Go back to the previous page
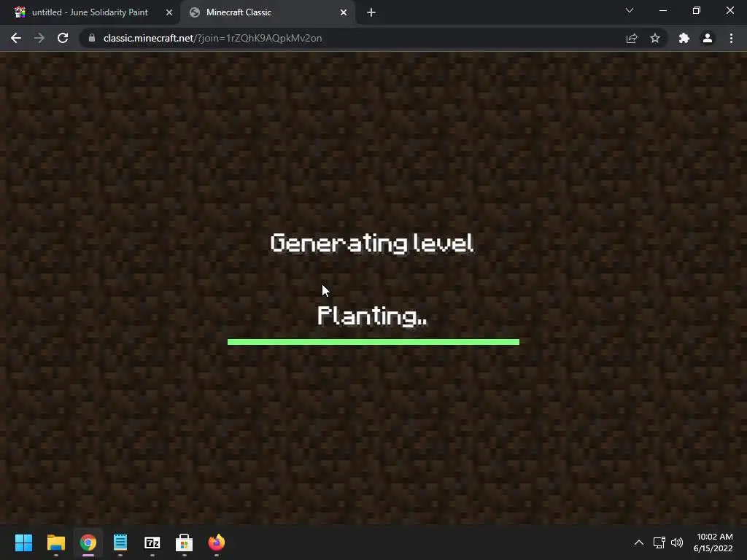Image resolution: width=747 pixels, height=560 pixels. (16, 38)
